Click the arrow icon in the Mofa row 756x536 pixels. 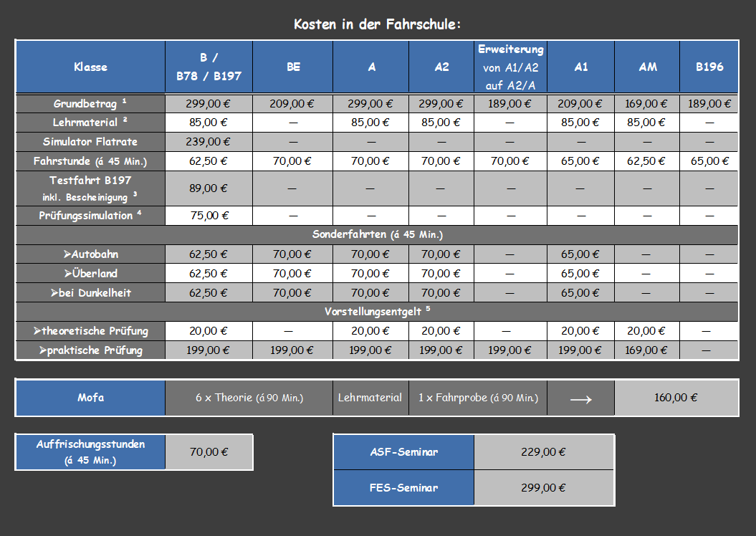[x=580, y=398]
